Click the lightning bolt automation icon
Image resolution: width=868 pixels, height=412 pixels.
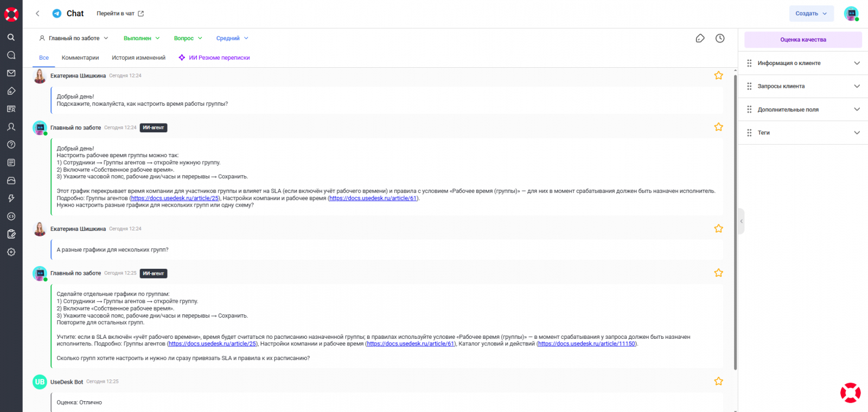coord(11,198)
